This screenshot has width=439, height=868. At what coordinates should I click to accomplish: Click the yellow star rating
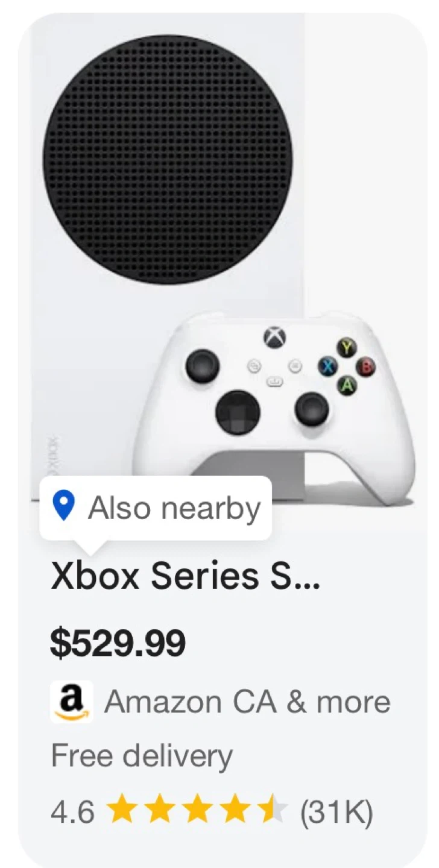197,811
